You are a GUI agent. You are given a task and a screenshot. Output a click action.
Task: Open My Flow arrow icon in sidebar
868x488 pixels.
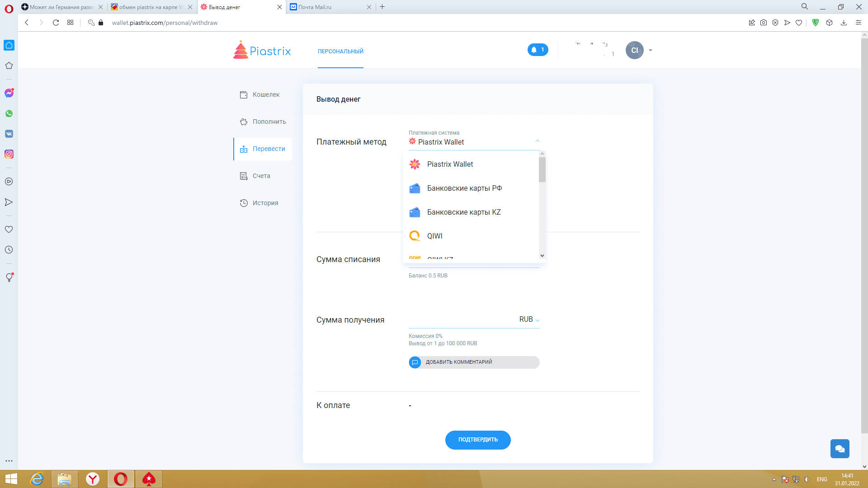coord(9,202)
